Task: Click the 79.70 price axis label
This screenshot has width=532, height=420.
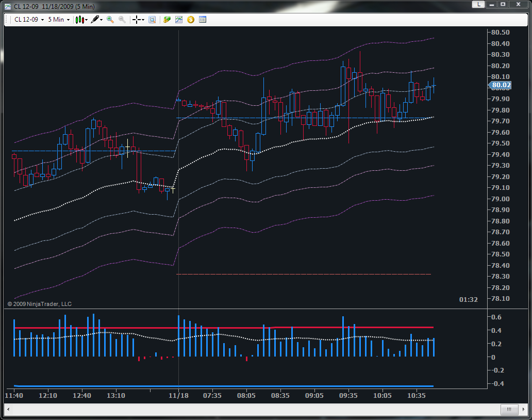Action: 501,121
